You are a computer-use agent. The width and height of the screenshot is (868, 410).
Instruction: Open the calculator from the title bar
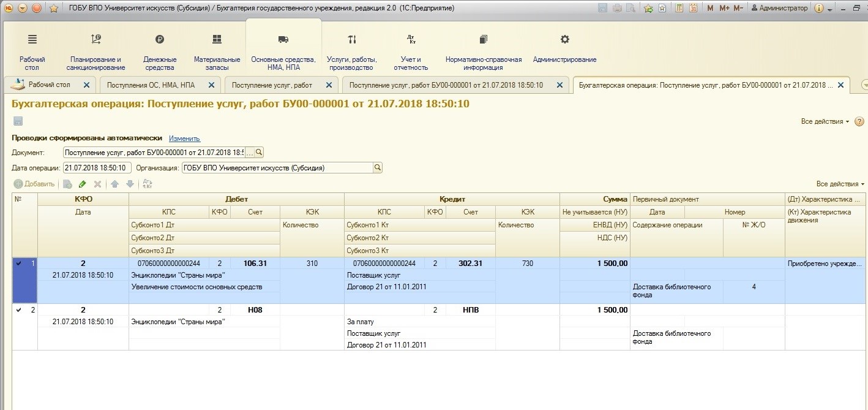tap(679, 9)
